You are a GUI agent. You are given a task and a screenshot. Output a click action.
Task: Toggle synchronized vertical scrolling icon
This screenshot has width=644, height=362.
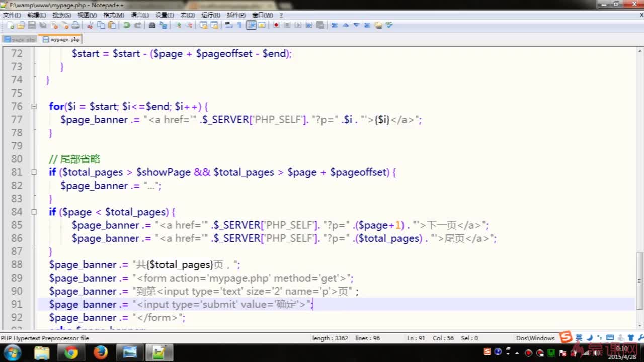(x=204, y=25)
